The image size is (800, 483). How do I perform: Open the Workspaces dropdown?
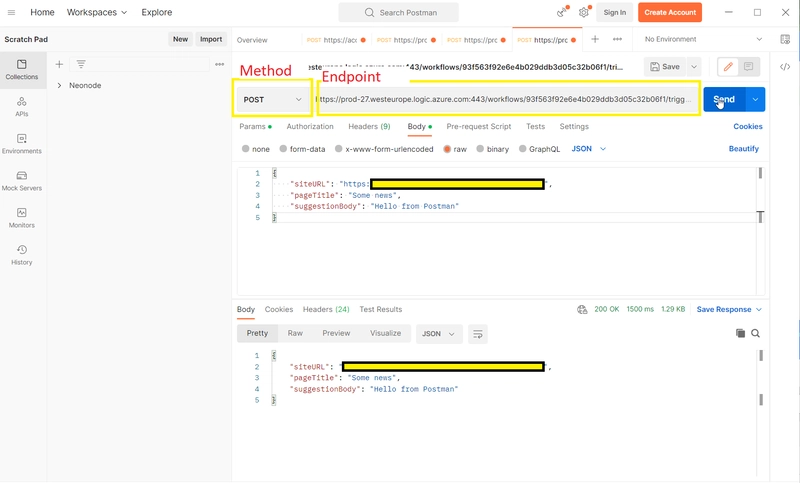point(96,12)
